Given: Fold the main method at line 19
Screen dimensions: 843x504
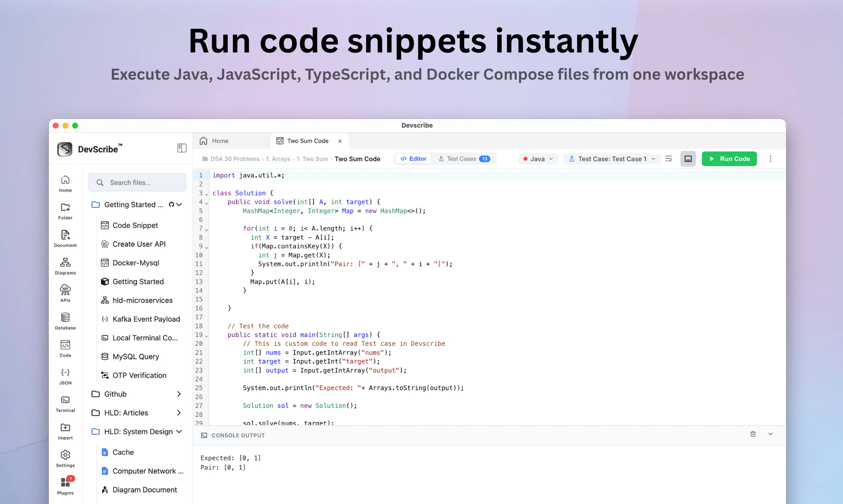Looking at the screenshot, I should [207, 336].
